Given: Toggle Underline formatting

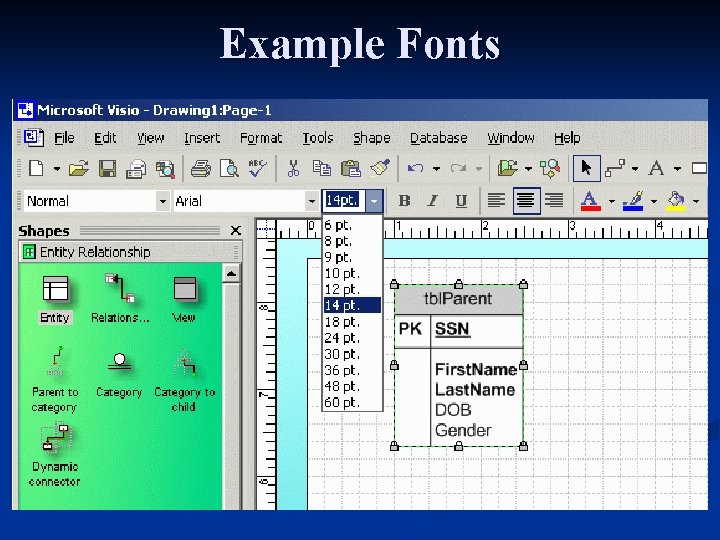Looking at the screenshot, I should [x=461, y=201].
